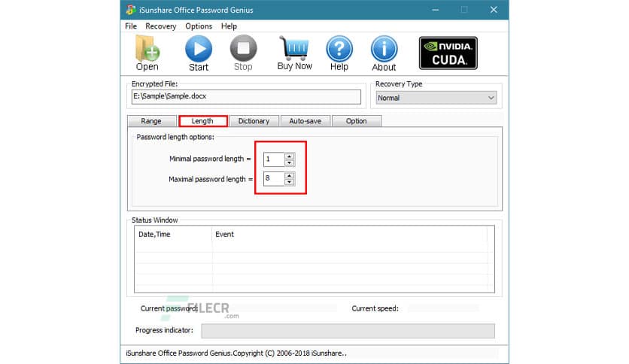Switch to the Option tab
This screenshot has width=629, height=364.
click(x=356, y=121)
